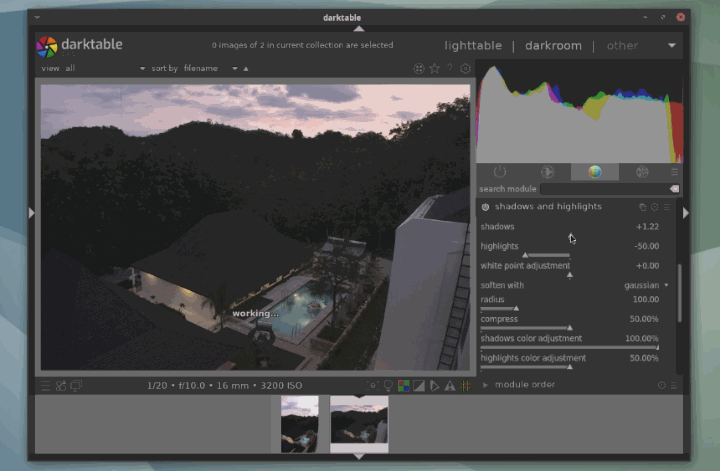Click the exposure info 1/20 f/10.0 text
This screenshot has width=720, height=471.
225,386
